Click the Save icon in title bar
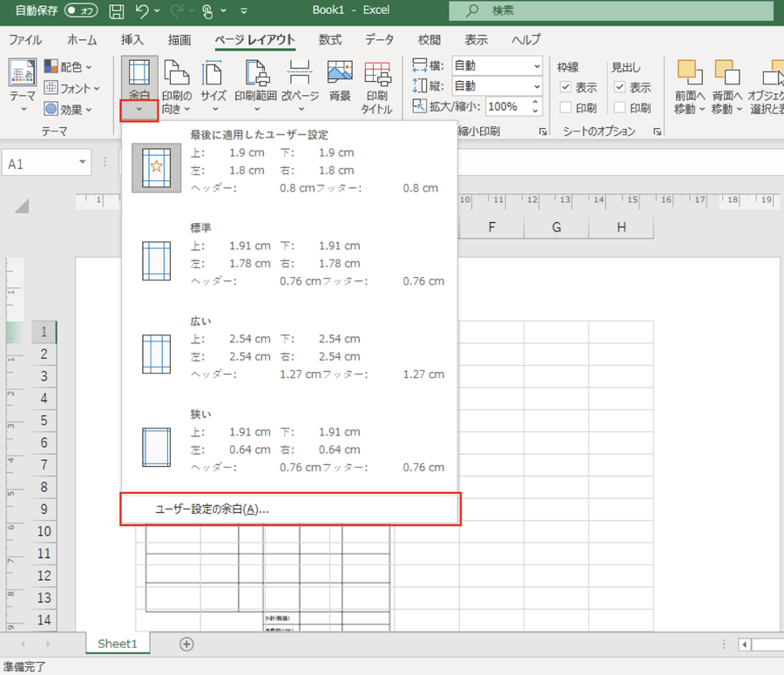 tap(117, 11)
